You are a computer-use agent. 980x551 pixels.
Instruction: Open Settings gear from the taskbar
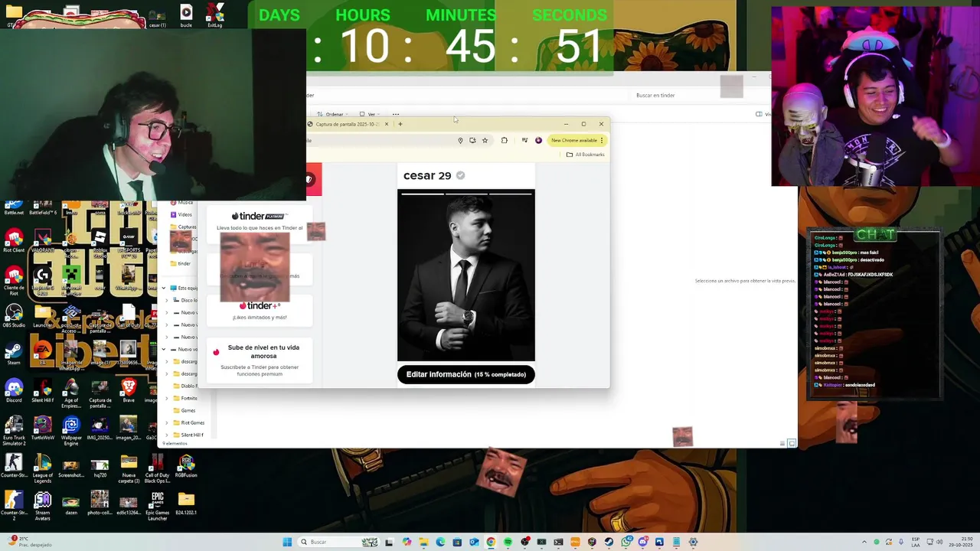click(x=693, y=542)
